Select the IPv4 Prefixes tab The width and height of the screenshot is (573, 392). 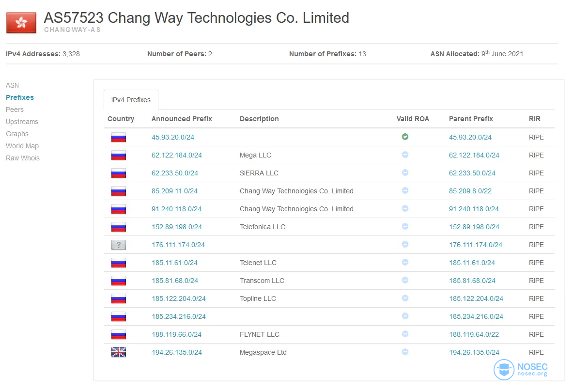tap(131, 100)
